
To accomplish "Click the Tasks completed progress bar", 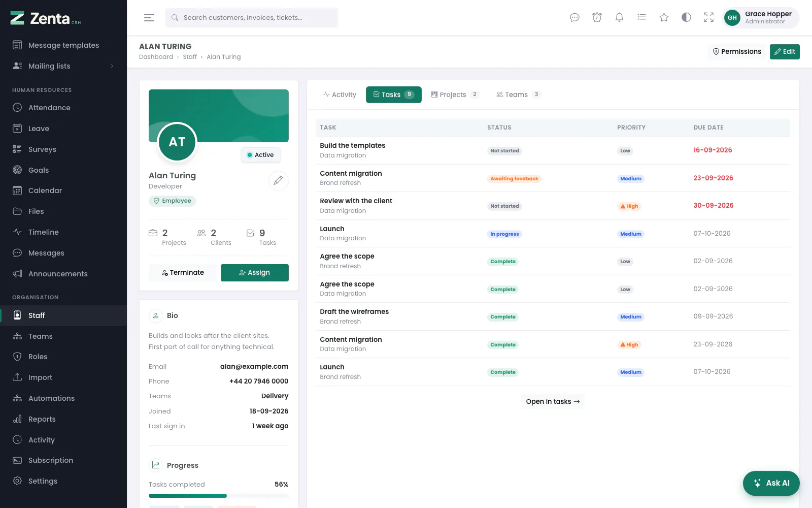I will click(219, 496).
